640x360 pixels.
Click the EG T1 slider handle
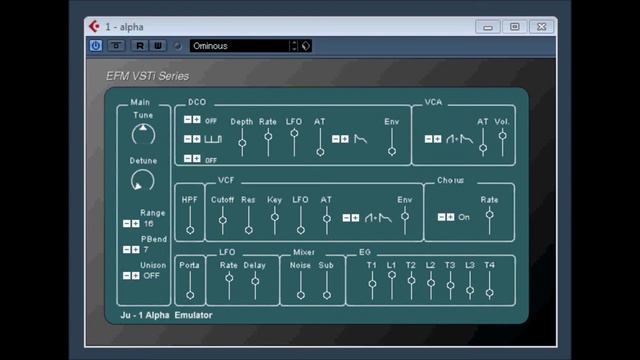pyautogui.click(x=372, y=284)
